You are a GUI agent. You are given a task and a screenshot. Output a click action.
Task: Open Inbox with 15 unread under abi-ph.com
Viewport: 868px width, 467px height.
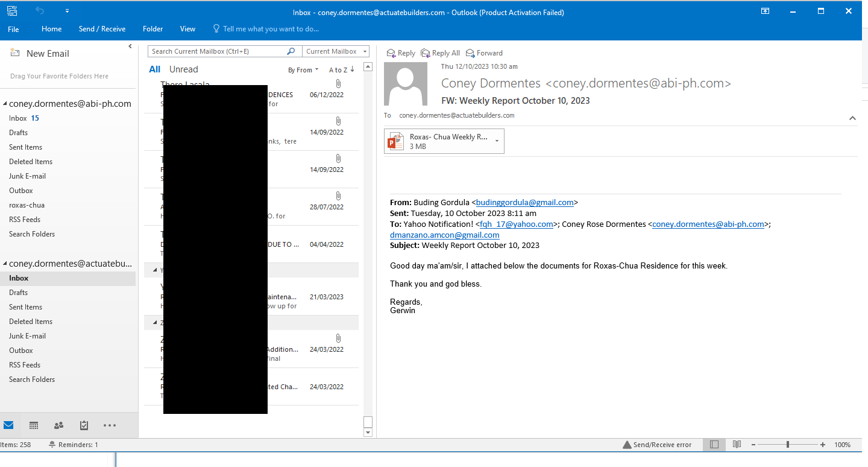tap(24, 118)
